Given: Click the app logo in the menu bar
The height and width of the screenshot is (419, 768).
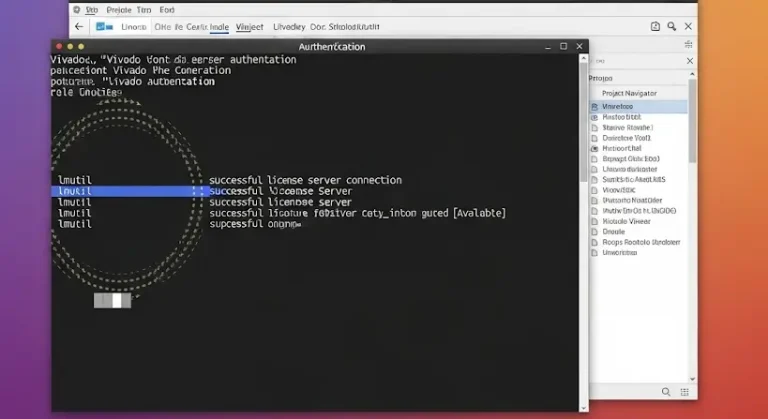Looking at the screenshot, I should click(x=76, y=10).
